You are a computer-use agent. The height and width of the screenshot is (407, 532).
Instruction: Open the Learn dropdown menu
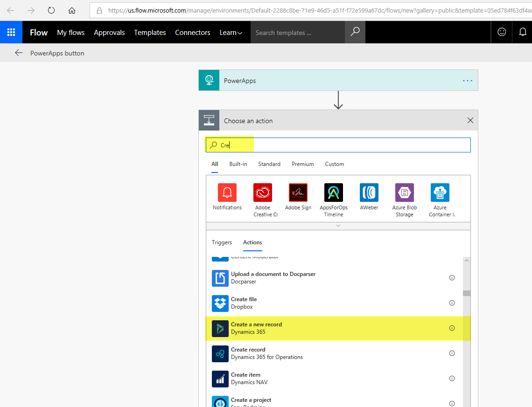[x=231, y=33]
